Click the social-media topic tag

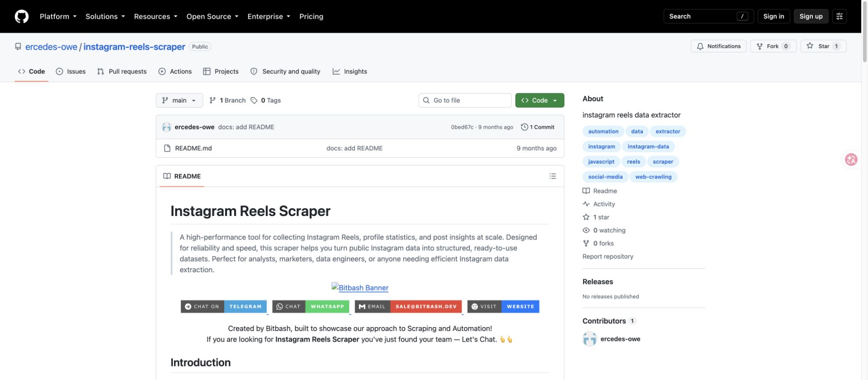(605, 177)
